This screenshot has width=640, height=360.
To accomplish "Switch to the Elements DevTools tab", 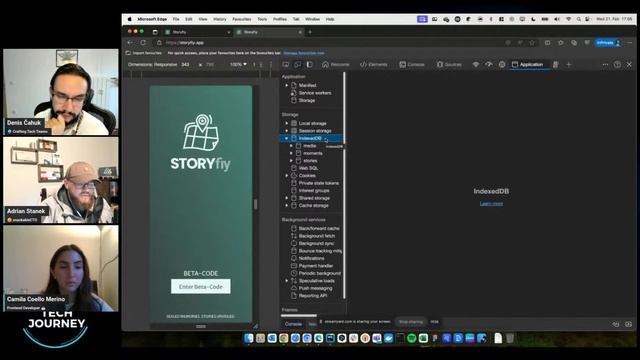I will click(x=373, y=64).
